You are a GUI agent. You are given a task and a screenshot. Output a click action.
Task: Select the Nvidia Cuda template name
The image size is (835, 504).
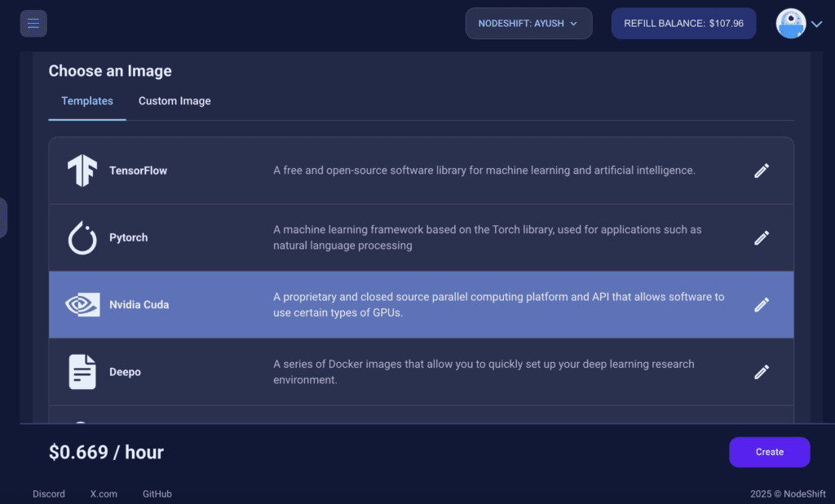[x=139, y=305]
